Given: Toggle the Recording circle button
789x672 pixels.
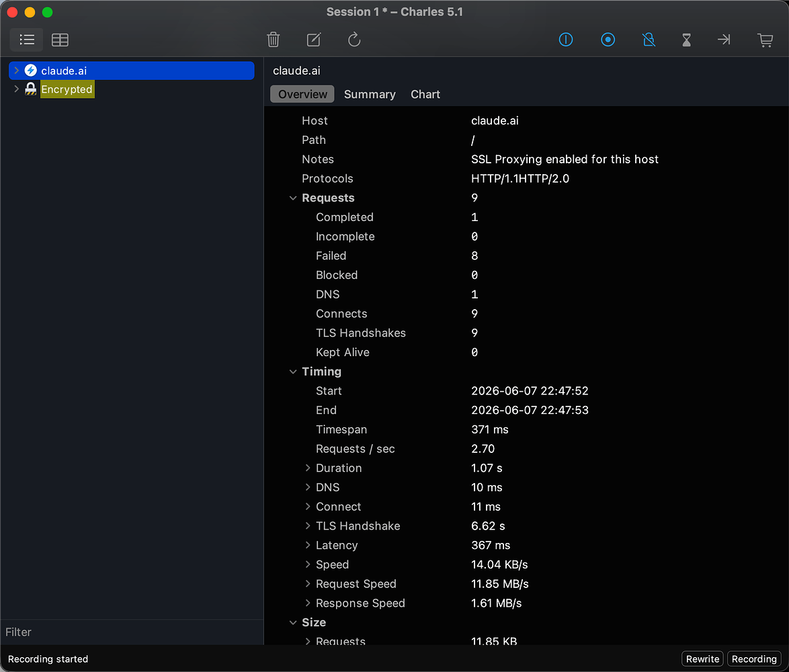Looking at the screenshot, I should click(608, 40).
